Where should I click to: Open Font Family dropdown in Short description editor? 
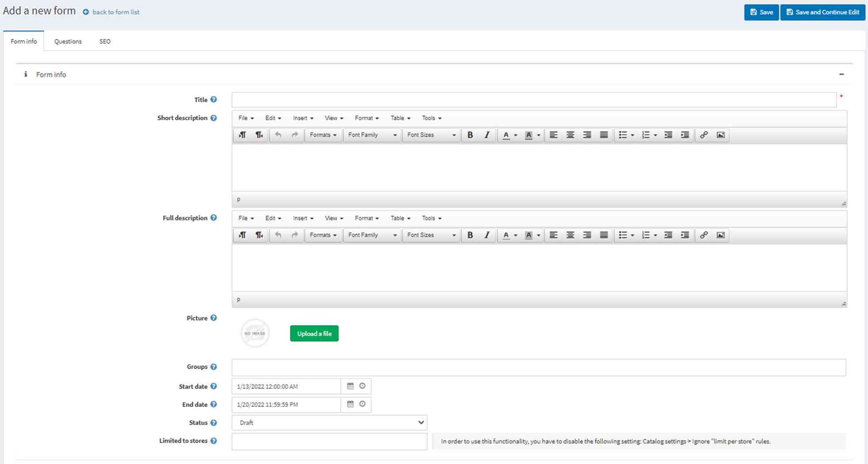point(372,135)
